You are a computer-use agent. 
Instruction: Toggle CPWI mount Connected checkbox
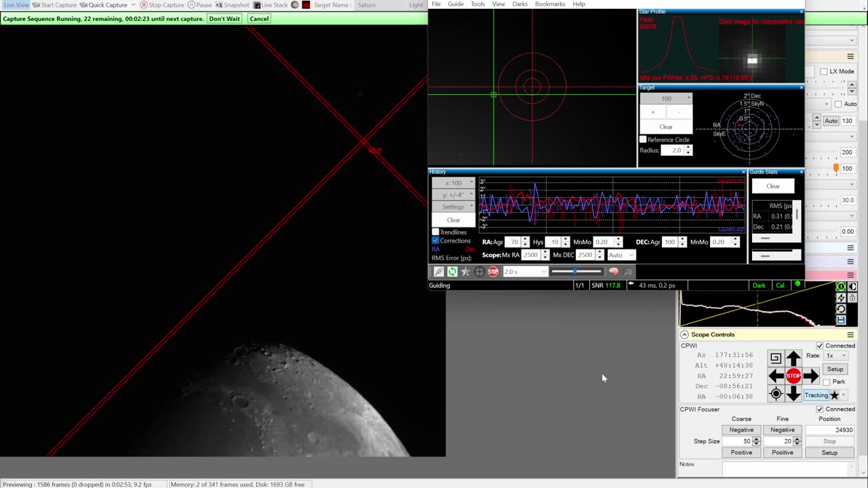click(819, 346)
